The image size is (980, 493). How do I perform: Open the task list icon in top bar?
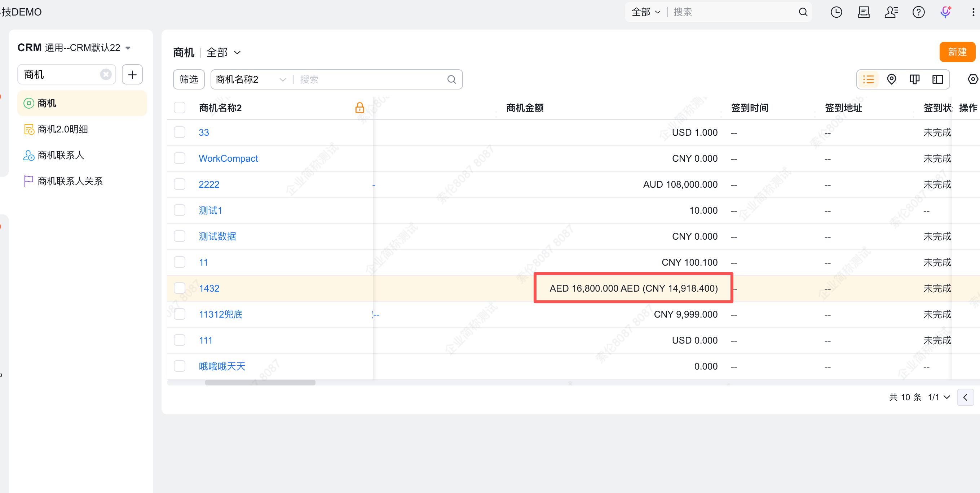click(x=864, y=12)
